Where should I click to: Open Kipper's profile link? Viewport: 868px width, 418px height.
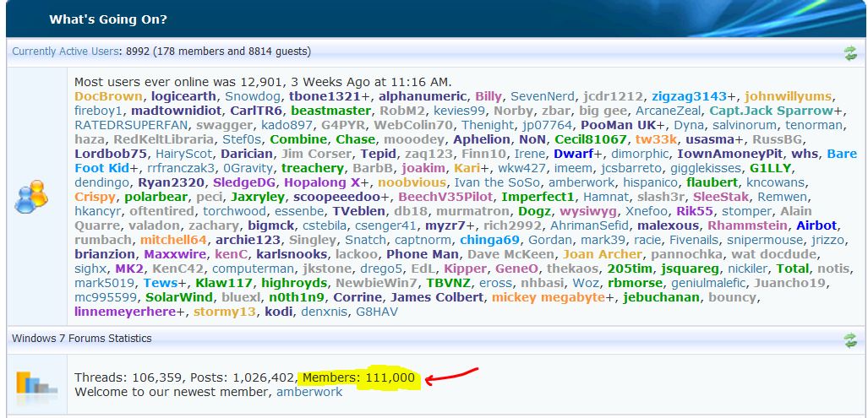[465, 269]
